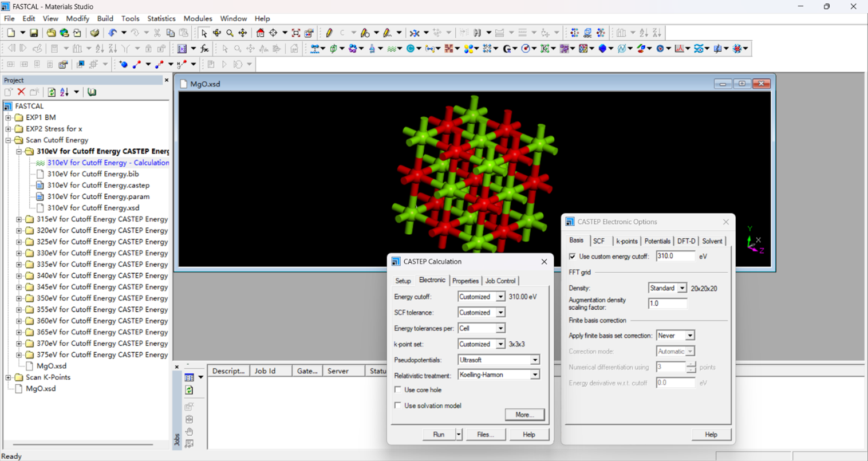Viewport: 868px width, 461px height.
Task: Click the More... button
Action: [524, 415]
